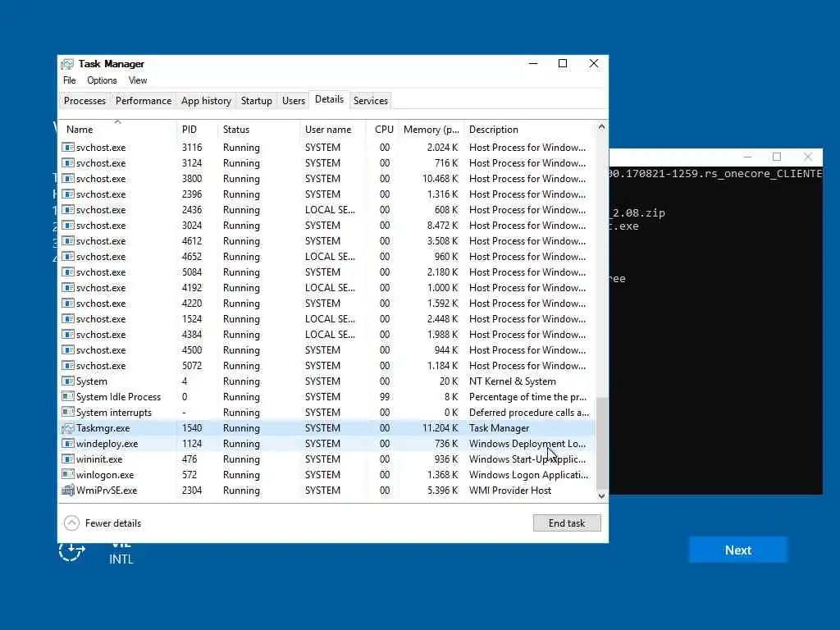Click the System process icon
Viewport: 840px width, 630px height.
67,381
